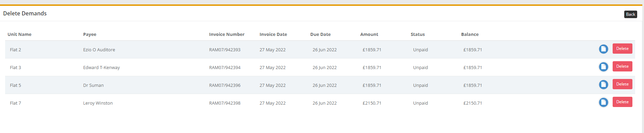Click the Unit Name column header

(x=19, y=34)
